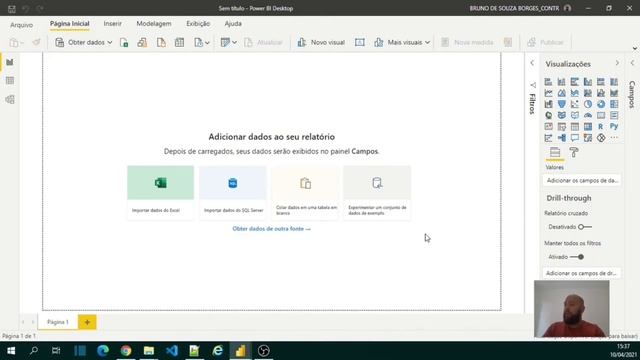Select the scatter chart visual
This screenshot has height=360, width=640.
click(x=575, y=104)
